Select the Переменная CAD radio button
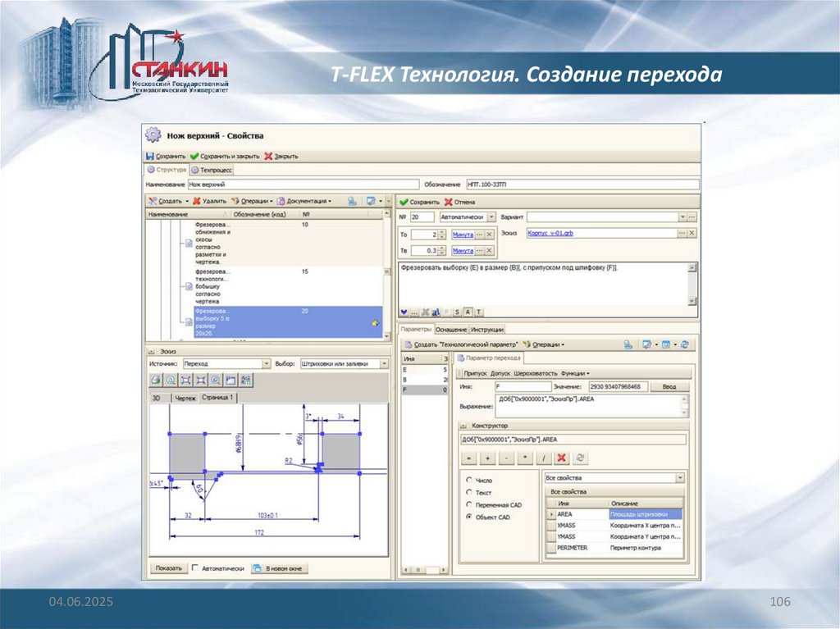The height and width of the screenshot is (629, 840). tap(469, 504)
